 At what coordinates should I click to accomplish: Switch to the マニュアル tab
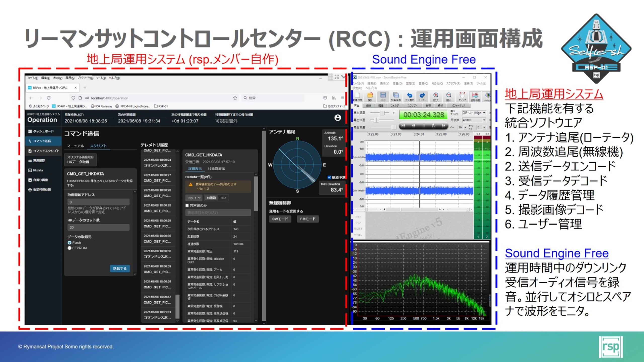(75, 146)
